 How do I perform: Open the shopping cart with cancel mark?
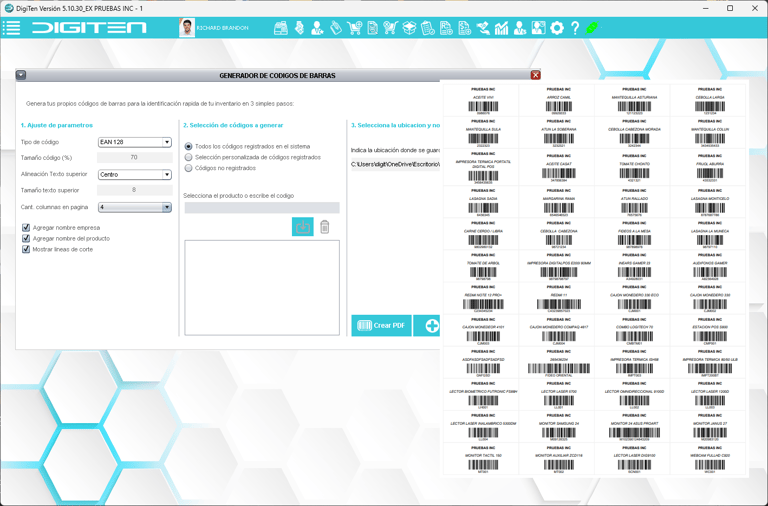click(x=390, y=28)
